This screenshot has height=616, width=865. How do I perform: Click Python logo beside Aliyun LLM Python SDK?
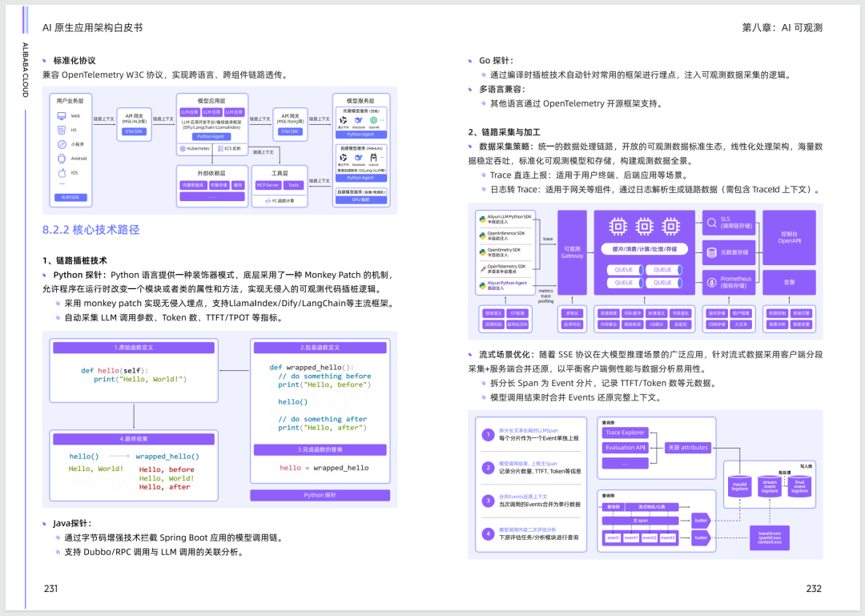[x=483, y=219]
